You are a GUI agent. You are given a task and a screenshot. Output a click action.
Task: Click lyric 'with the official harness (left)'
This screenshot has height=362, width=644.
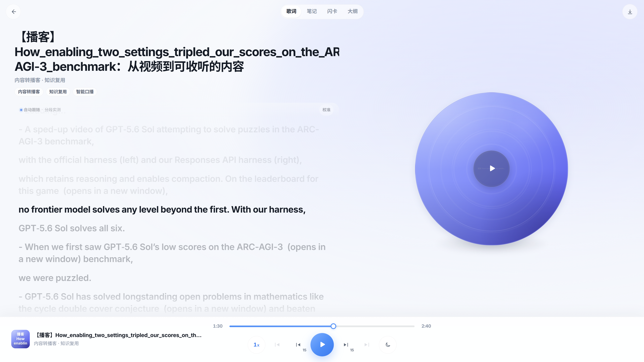[x=160, y=160]
